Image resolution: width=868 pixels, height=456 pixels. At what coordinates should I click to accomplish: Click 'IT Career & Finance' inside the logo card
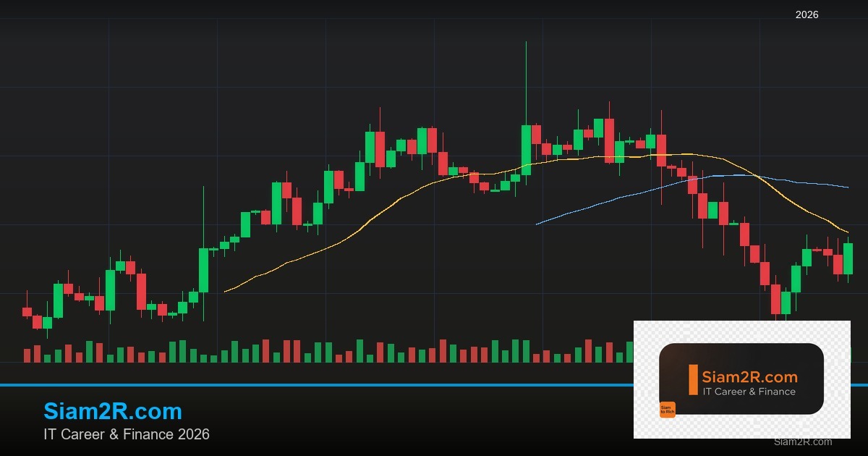click(749, 392)
